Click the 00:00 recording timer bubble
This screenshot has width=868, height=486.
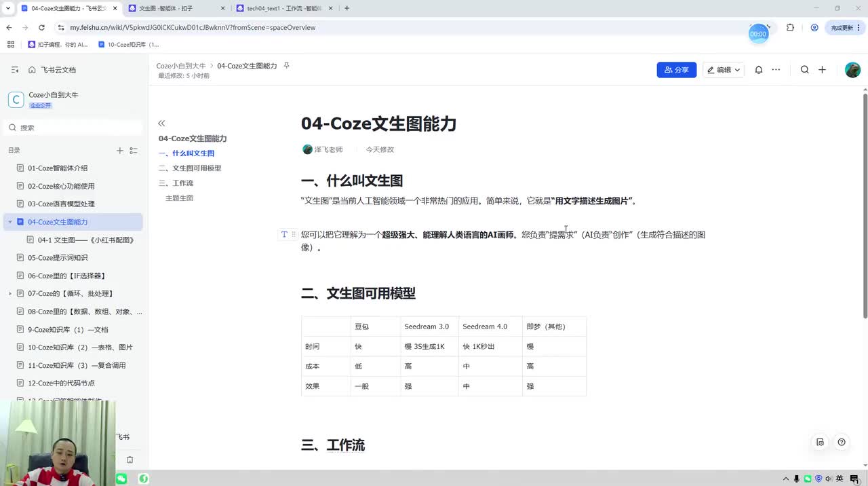tap(758, 34)
